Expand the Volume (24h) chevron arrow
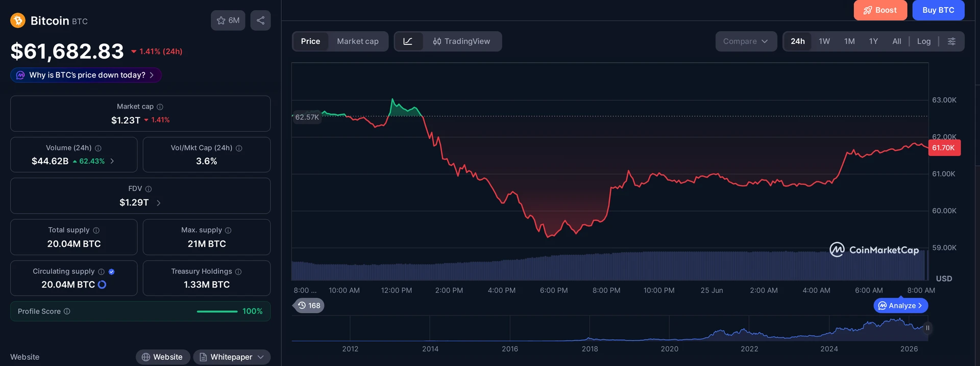The height and width of the screenshot is (366, 980). (x=112, y=161)
